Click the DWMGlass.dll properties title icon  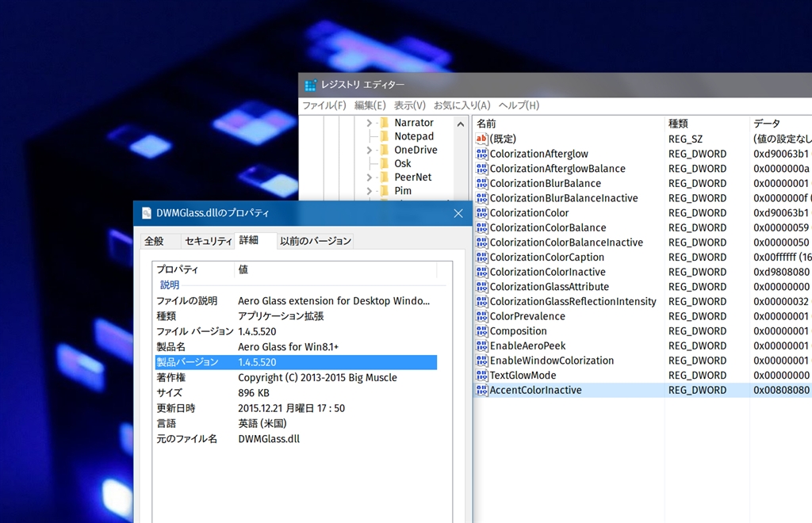coord(147,213)
